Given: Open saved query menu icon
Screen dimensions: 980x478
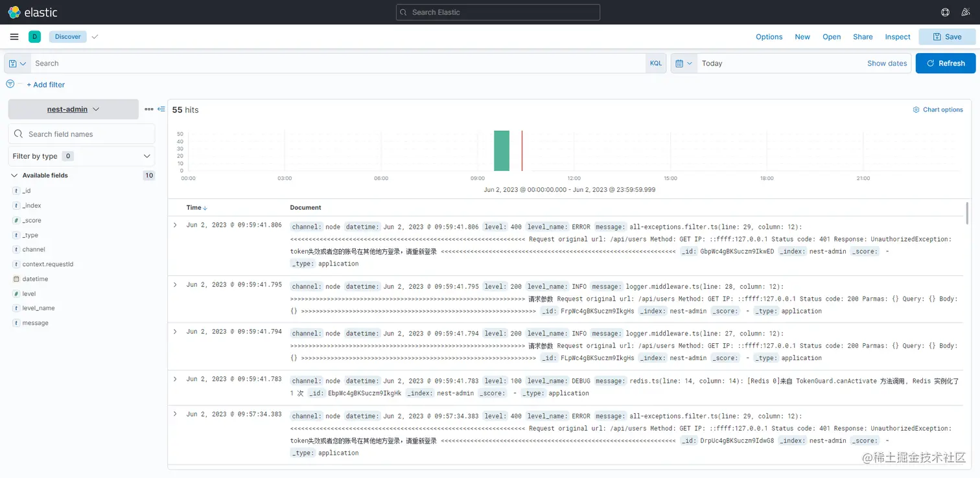Looking at the screenshot, I should [x=17, y=63].
